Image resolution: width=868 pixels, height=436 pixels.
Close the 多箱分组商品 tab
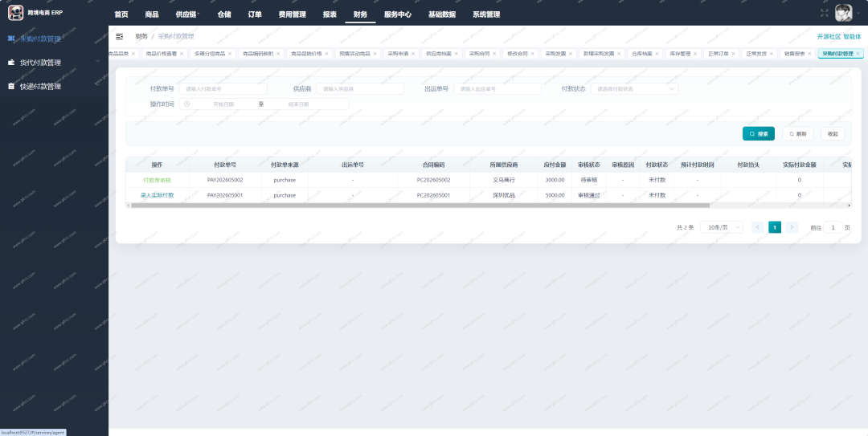(x=231, y=54)
